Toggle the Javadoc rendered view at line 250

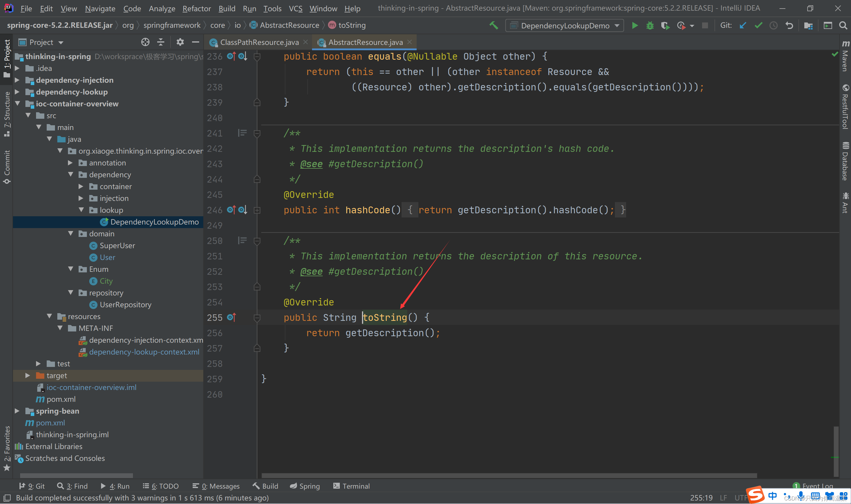(242, 241)
